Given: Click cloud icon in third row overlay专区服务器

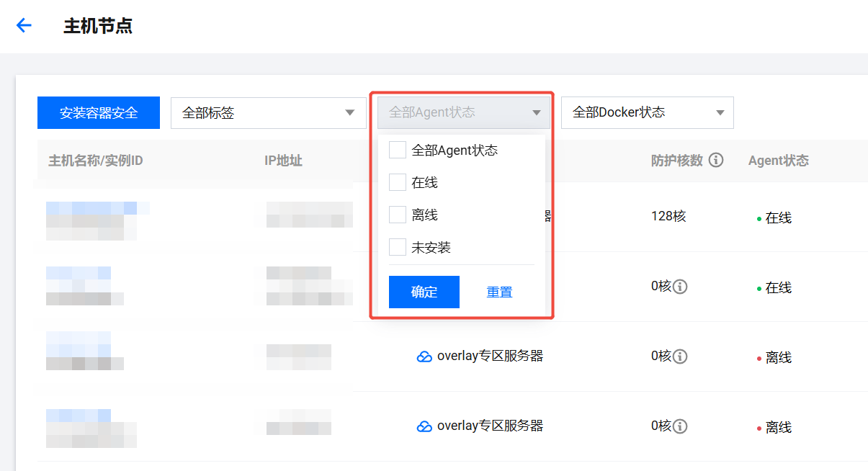Looking at the screenshot, I should (424, 356).
